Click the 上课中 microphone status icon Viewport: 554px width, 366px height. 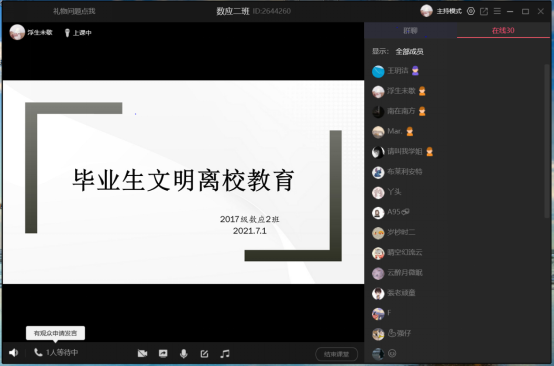[67, 33]
